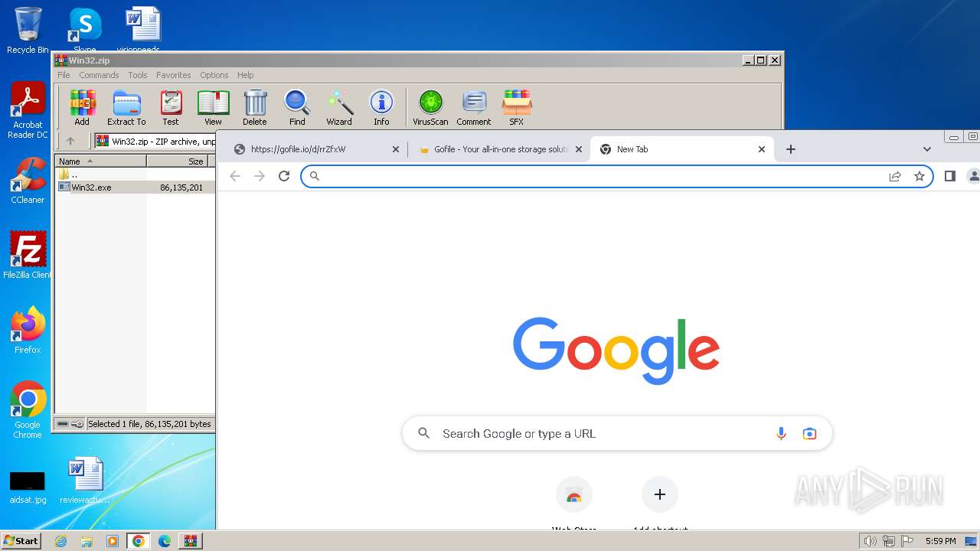Close the gofile.io/d/rrZfxW tab

[396, 149]
